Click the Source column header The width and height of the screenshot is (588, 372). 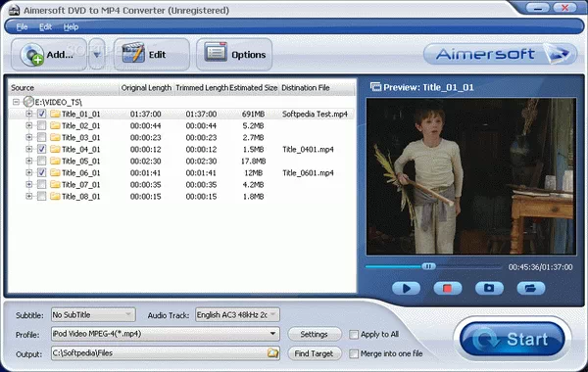coord(63,88)
